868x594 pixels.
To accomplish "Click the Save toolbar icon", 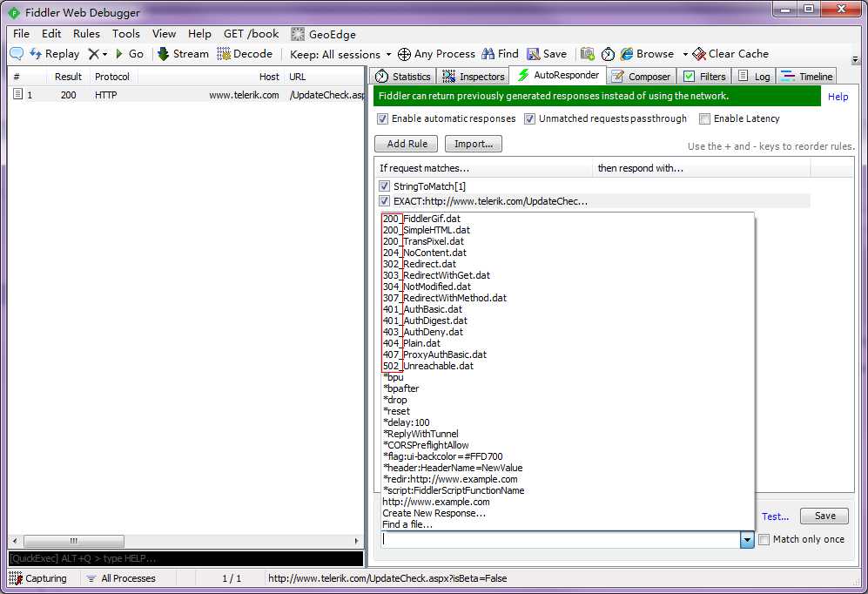I will coord(533,54).
